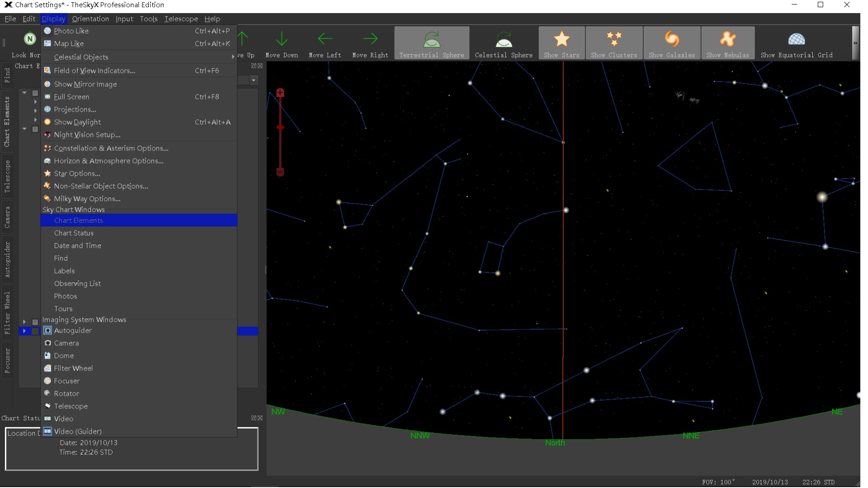Image resolution: width=868 pixels, height=488 pixels.
Task: Toggle Show Clusters in the toolbar
Action: 614,43
